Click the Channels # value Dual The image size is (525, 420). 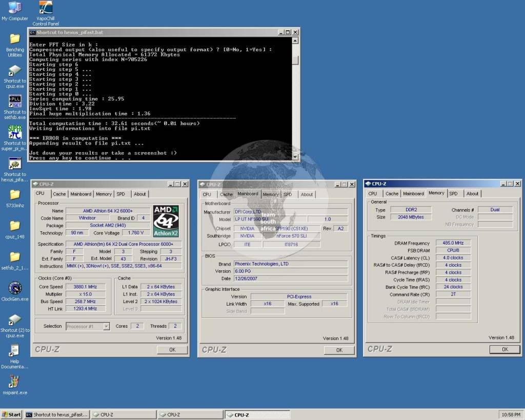(x=495, y=210)
